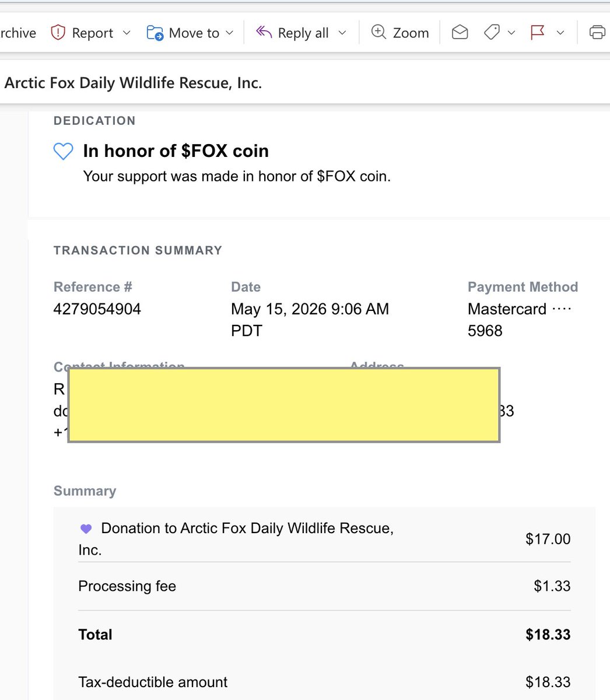Open the flag options dropdown chevron
Screen dimensions: 610x700
(x=560, y=33)
